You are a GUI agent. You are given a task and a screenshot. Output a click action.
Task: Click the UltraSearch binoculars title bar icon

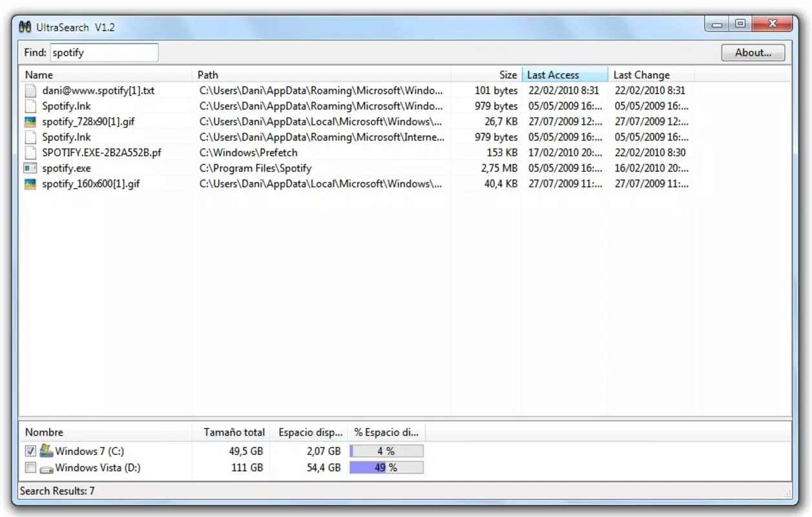[25, 27]
